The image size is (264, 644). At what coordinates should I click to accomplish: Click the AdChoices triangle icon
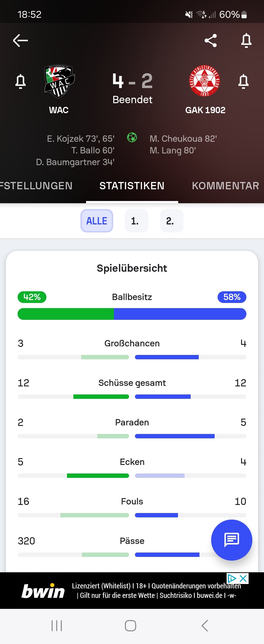pyautogui.click(x=232, y=578)
